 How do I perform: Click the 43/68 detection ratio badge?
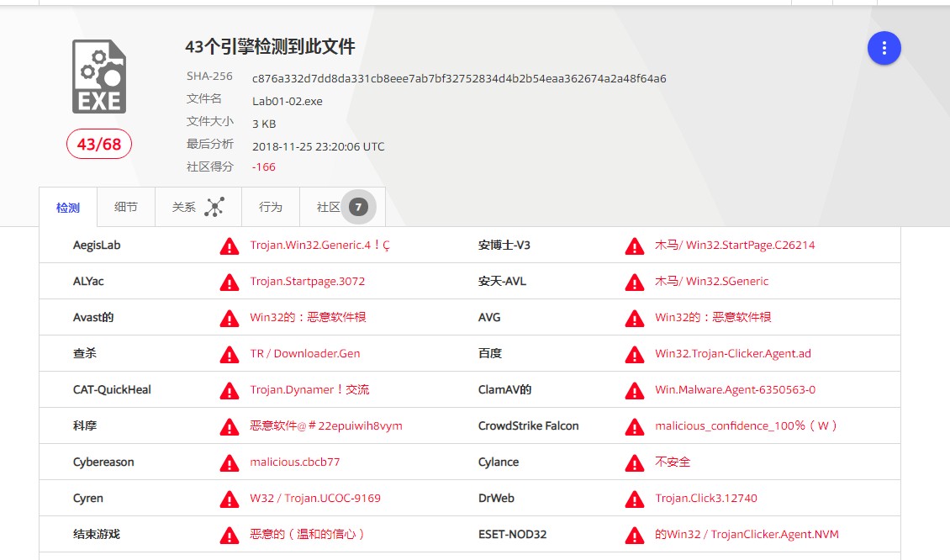pos(98,145)
